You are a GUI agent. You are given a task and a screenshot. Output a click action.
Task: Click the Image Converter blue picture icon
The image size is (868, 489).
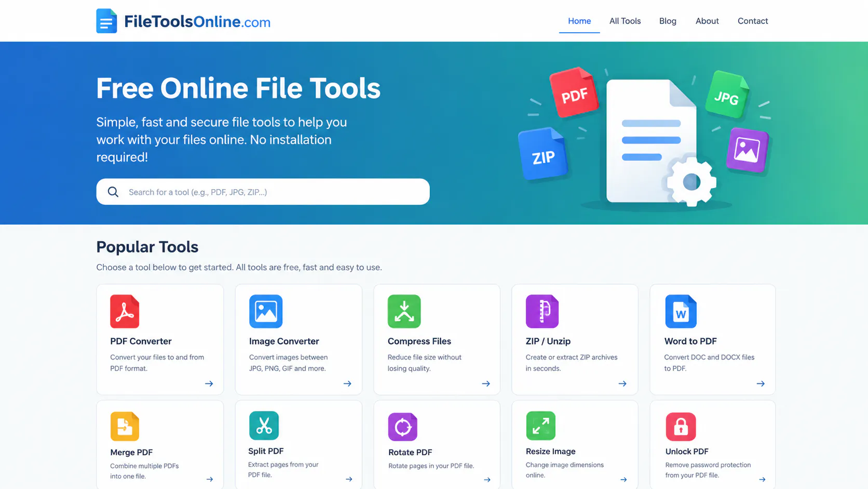point(266,311)
